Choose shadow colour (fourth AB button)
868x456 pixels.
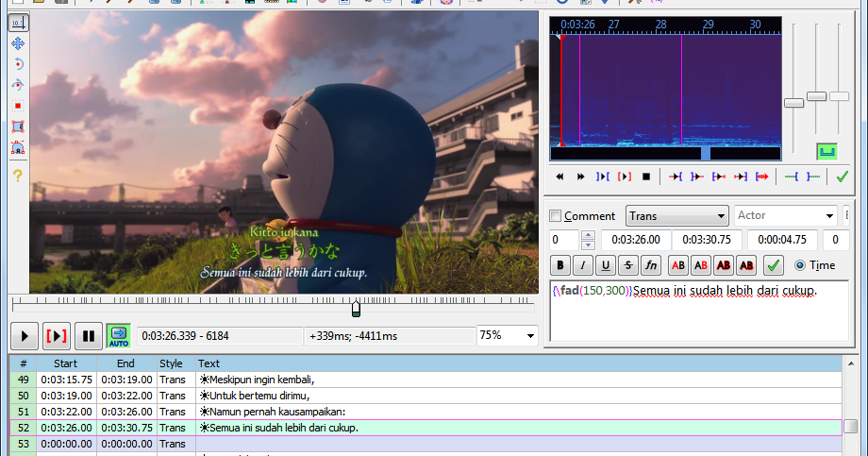coord(746,265)
